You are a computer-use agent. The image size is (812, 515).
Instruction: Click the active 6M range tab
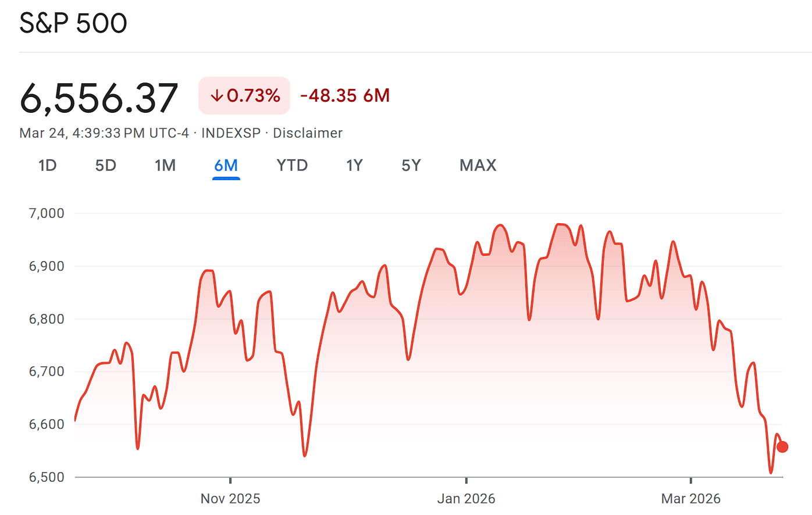coord(226,166)
